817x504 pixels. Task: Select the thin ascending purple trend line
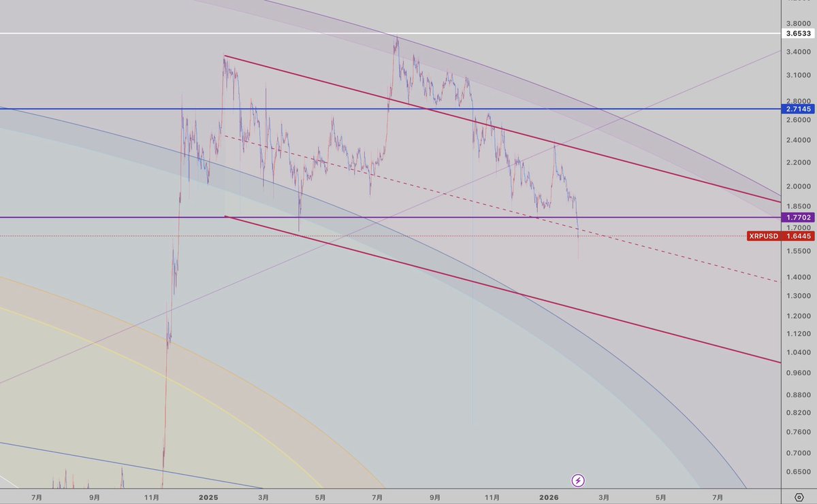[391, 216]
